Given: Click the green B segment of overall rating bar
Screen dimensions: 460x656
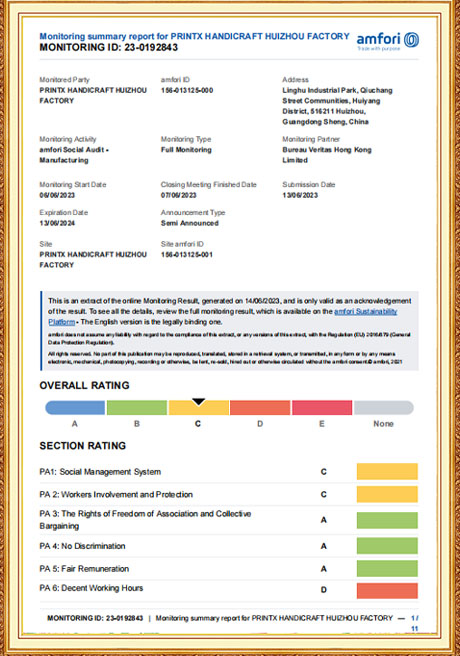Looking at the screenshot, I should pos(137,407).
